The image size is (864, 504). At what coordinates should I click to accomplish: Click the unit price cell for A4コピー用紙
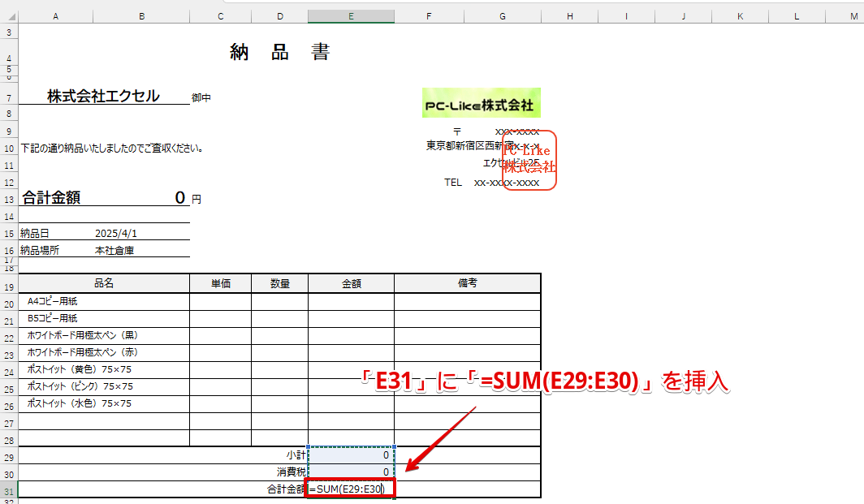pos(220,301)
